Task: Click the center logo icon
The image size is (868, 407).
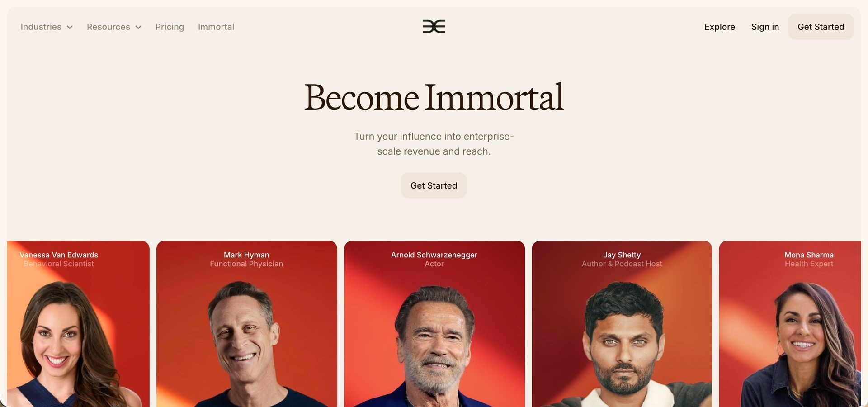Action: 434,27
